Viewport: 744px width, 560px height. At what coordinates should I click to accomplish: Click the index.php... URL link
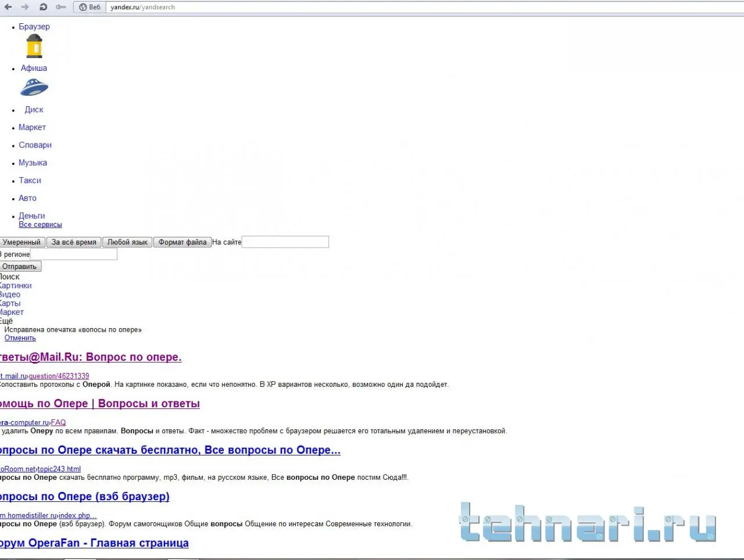point(78,515)
